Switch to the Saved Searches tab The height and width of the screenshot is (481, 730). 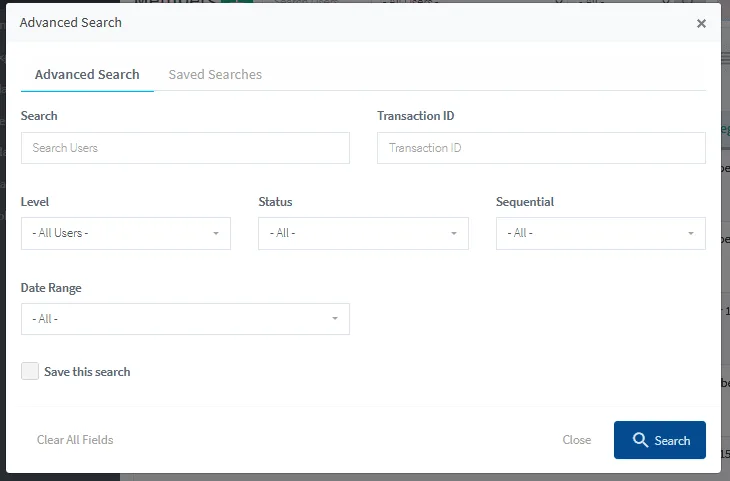click(215, 75)
